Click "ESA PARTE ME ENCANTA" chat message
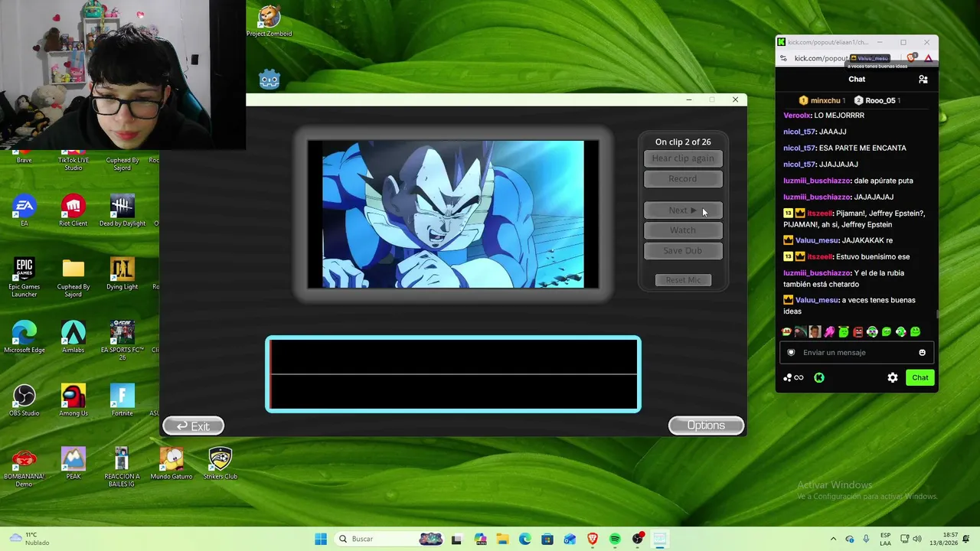The image size is (980, 551). pyautogui.click(x=862, y=148)
